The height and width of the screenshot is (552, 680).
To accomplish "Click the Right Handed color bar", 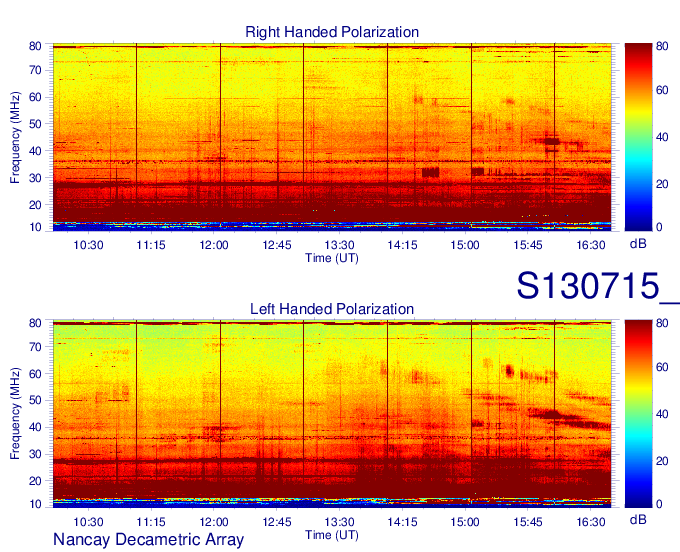I will click(x=638, y=137).
